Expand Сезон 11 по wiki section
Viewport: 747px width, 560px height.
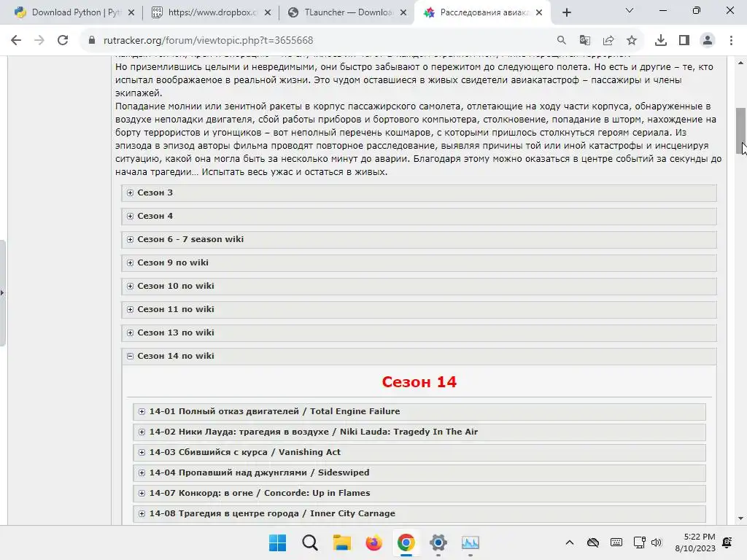point(419,309)
